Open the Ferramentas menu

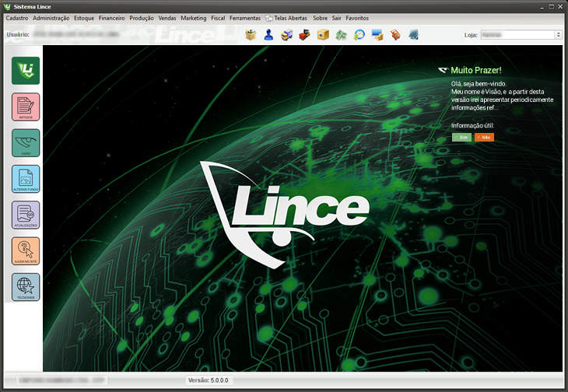click(245, 18)
